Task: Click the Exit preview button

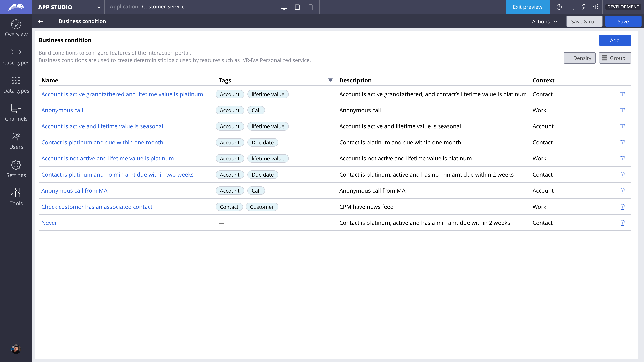Action: click(x=527, y=7)
